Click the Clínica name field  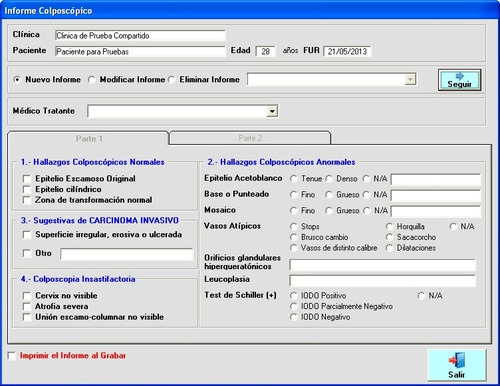[140, 36]
